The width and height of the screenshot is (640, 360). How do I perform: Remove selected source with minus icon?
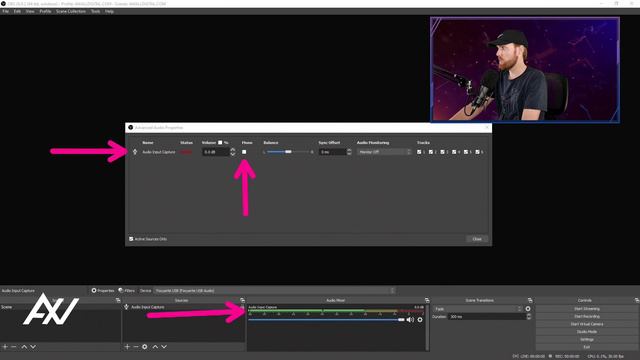[136, 347]
